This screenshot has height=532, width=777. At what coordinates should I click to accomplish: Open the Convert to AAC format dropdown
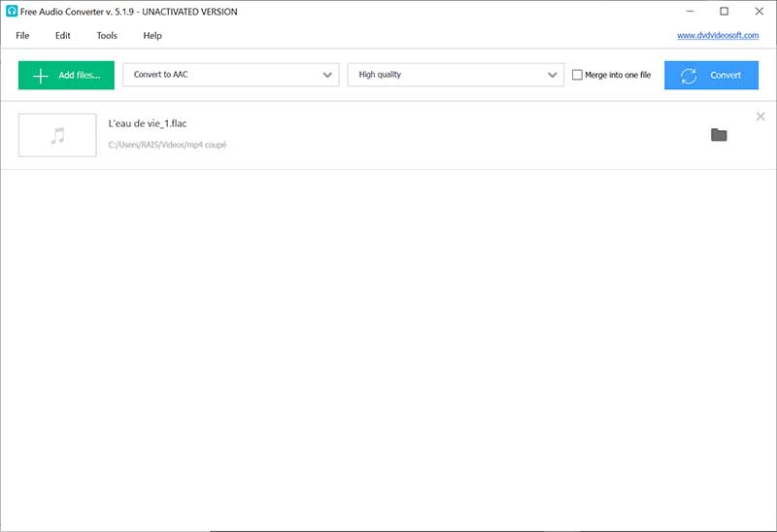pos(231,75)
